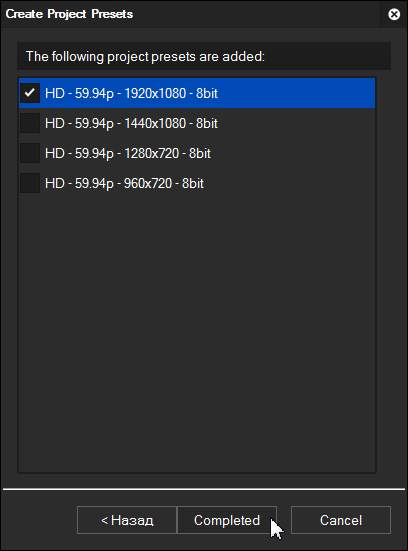Click the white checkmark in the first row

tap(30, 93)
